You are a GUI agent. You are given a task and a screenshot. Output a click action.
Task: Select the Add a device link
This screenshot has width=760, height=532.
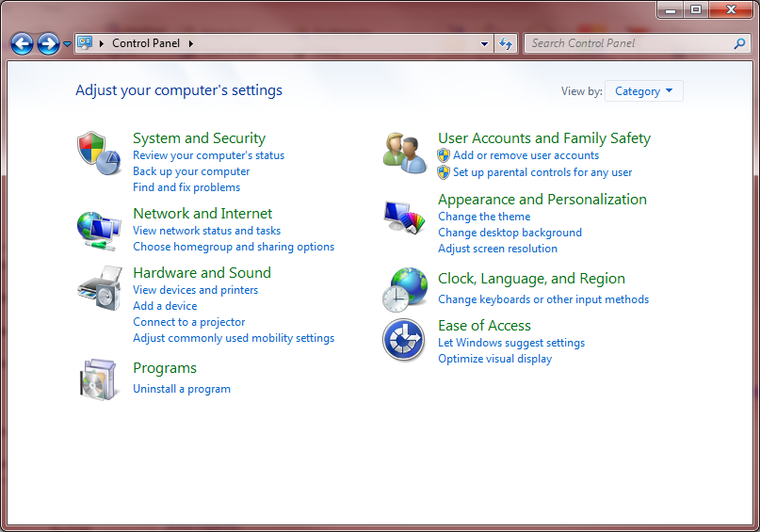tap(165, 306)
